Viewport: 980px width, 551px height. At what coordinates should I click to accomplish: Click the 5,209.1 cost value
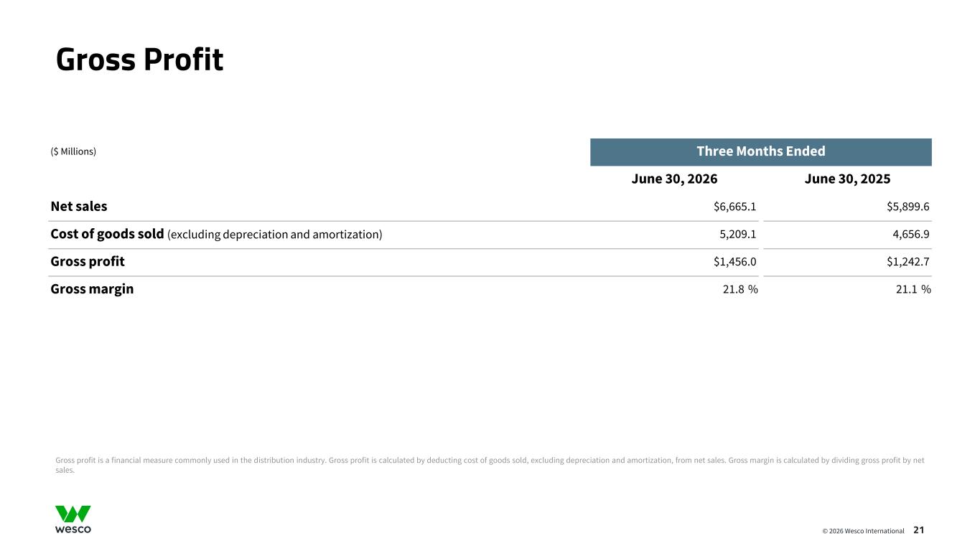(738, 234)
